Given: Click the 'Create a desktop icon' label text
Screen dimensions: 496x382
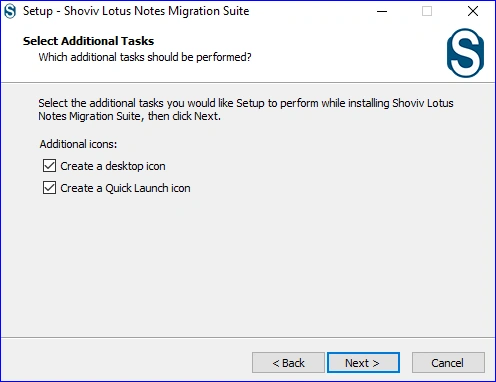Looking at the screenshot, I should pyautogui.click(x=113, y=166).
